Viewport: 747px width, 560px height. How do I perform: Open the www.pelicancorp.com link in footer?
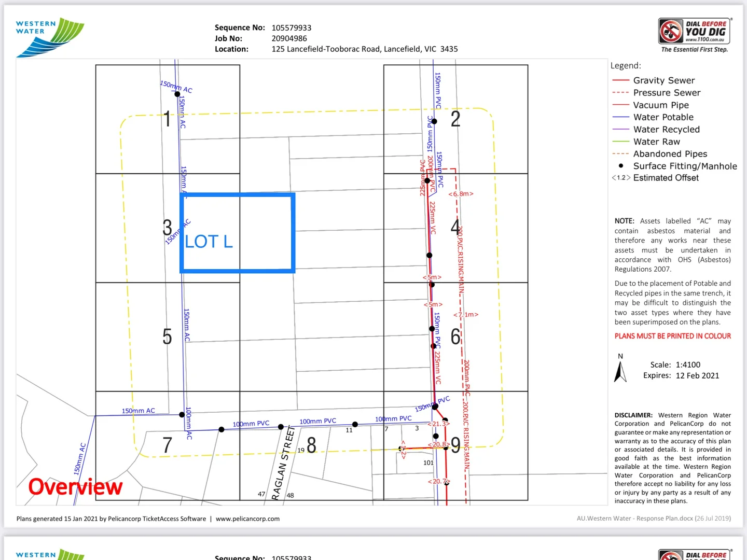point(247,519)
